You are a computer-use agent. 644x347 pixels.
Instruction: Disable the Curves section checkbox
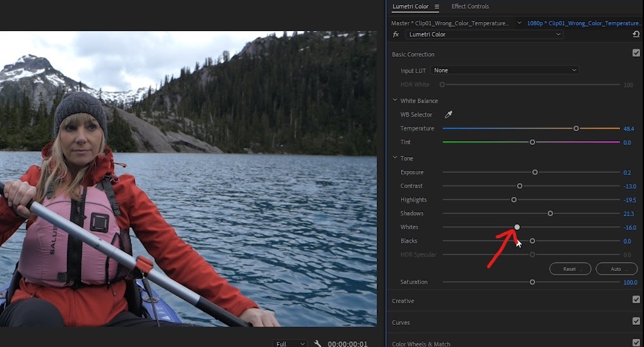[636, 321]
